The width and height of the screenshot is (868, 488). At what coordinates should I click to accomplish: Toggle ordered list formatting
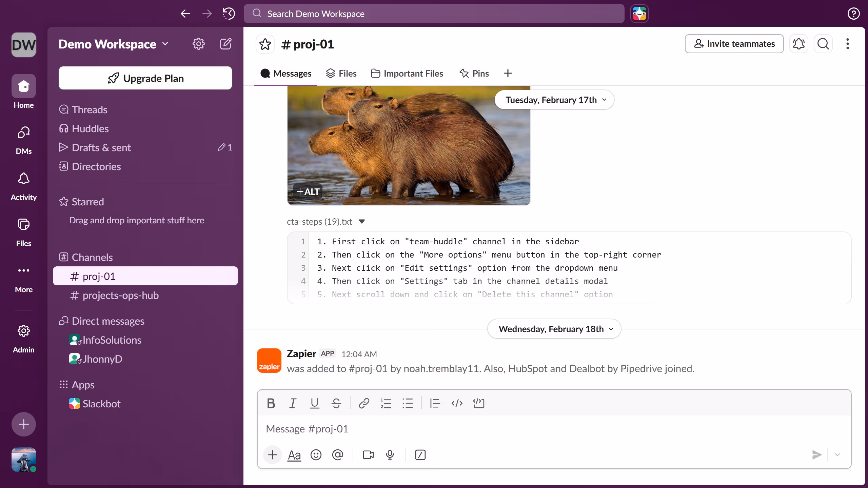click(386, 403)
